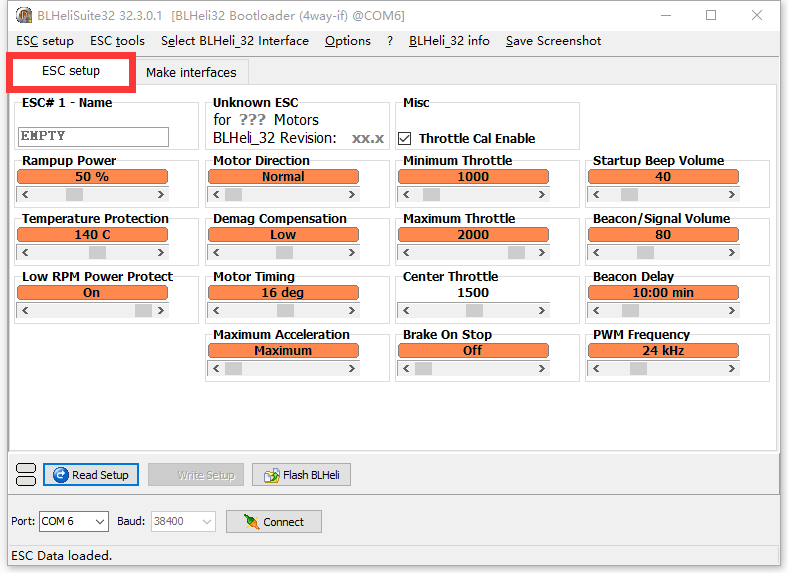Click the PWM Frequency slider thumb

coord(638,368)
